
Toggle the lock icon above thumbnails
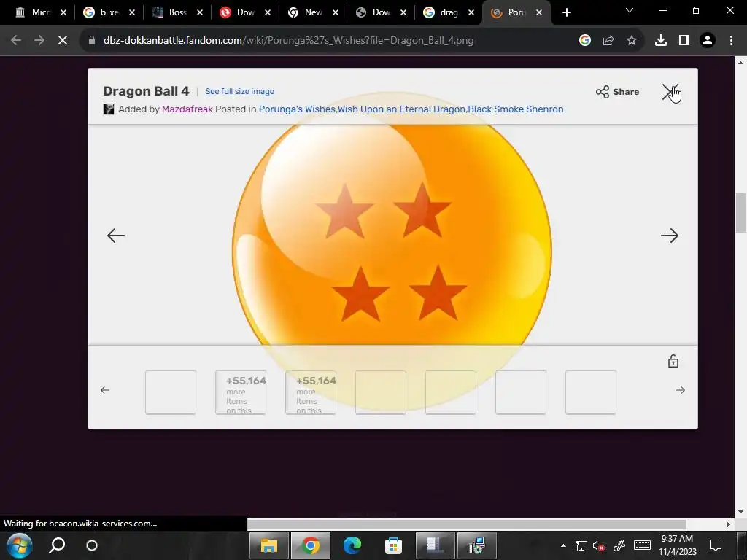673,361
